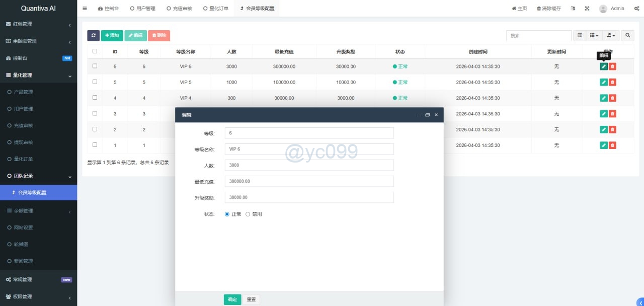
Task: Click the green edit pencil for VIP 4
Action: pos(604,98)
